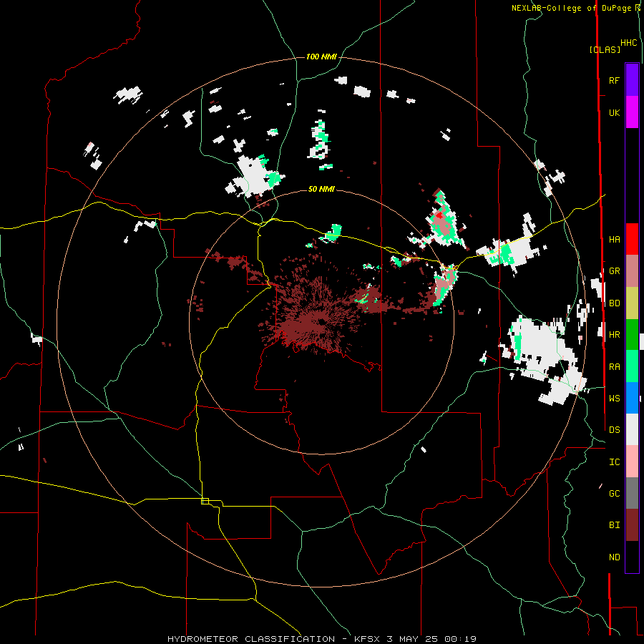644x644 pixels.
Task: Click the blue WS wet snow swatch
Action: pyautogui.click(x=632, y=398)
